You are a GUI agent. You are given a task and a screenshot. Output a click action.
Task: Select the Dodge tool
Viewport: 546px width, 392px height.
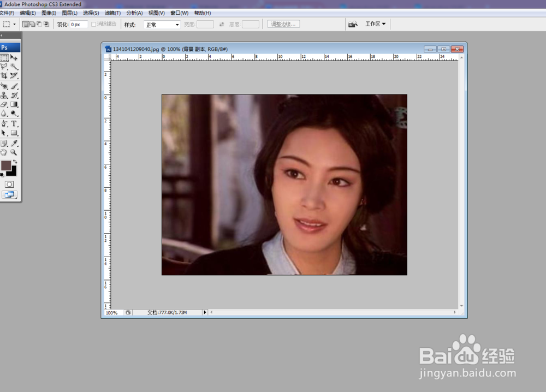click(14, 114)
